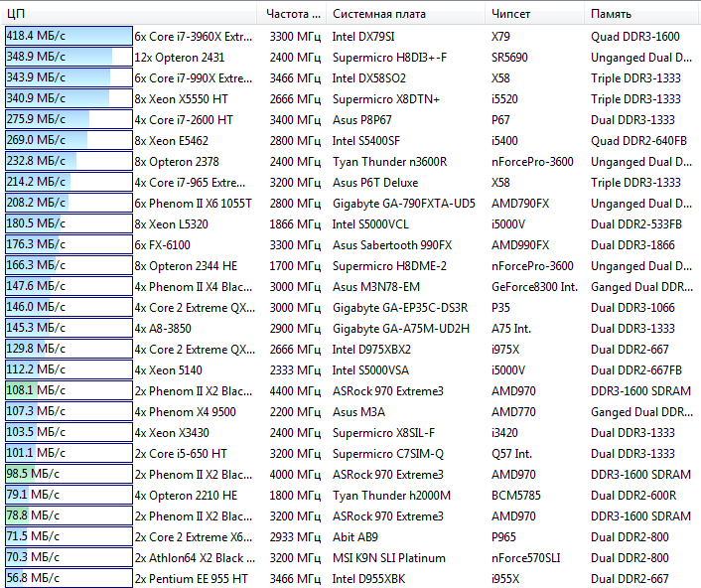Sort by the ЦП column header
Screen dimensions: 701x588
point(129,14)
